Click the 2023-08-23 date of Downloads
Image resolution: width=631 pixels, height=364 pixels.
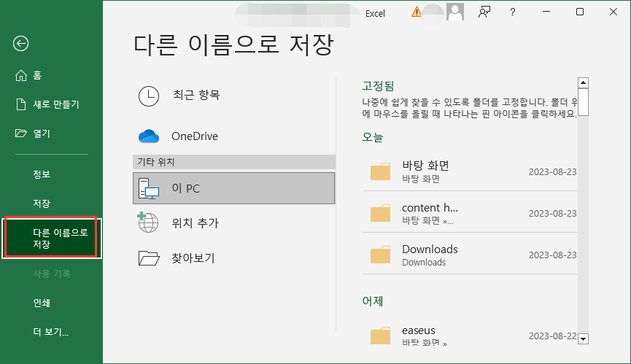552,255
